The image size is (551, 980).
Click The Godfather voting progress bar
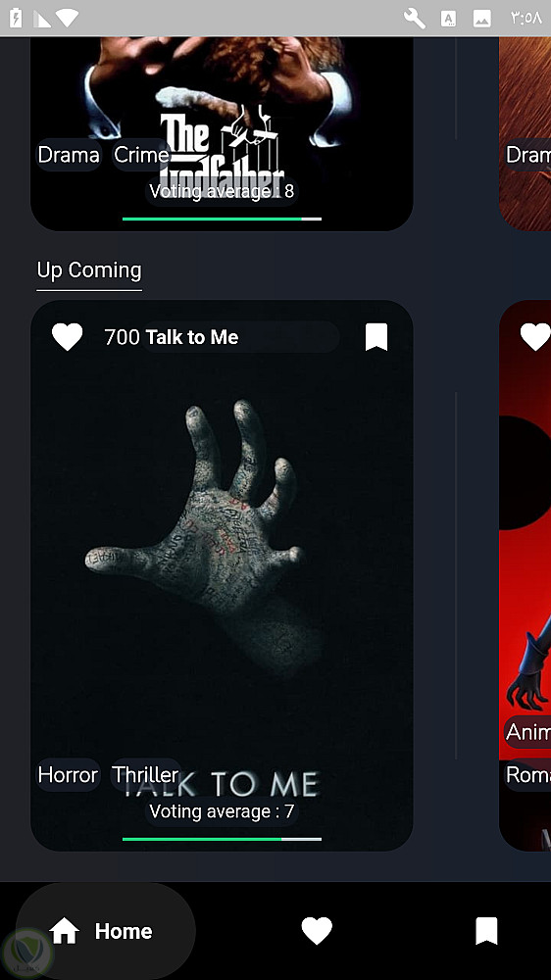pos(222,219)
